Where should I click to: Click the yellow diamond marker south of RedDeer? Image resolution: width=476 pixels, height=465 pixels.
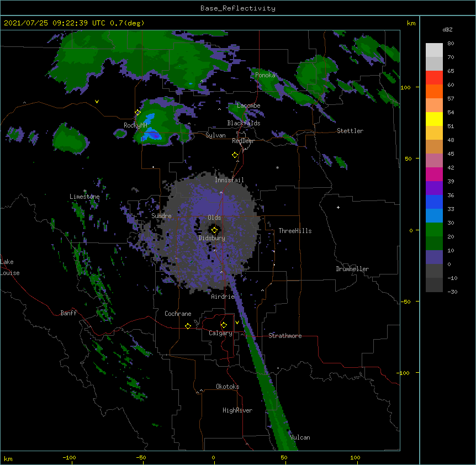click(235, 155)
